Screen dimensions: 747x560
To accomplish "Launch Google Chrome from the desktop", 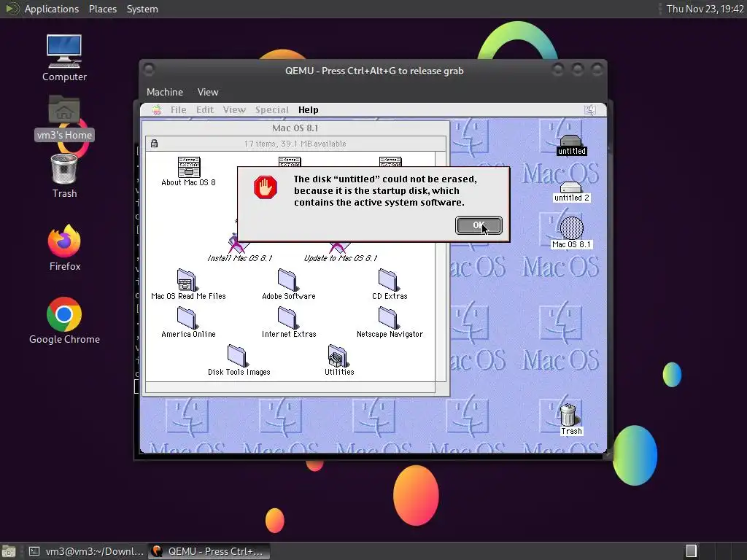I will 64,321.
